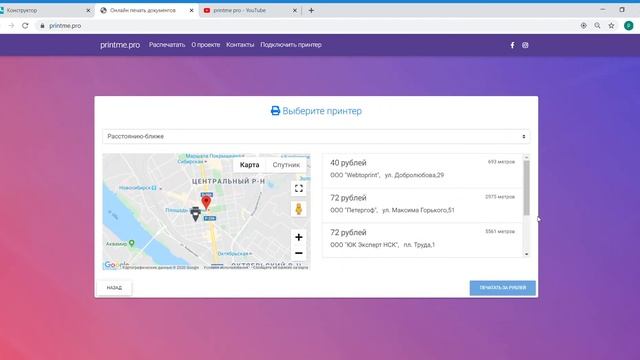Zoom in the map with plus button

299,237
